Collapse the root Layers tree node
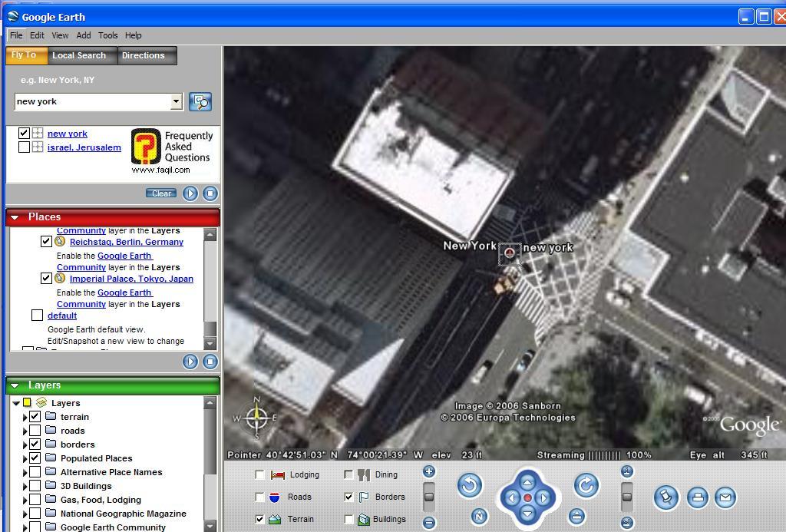The width and height of the screenshot is (786, 532). (x=16, y=403)
